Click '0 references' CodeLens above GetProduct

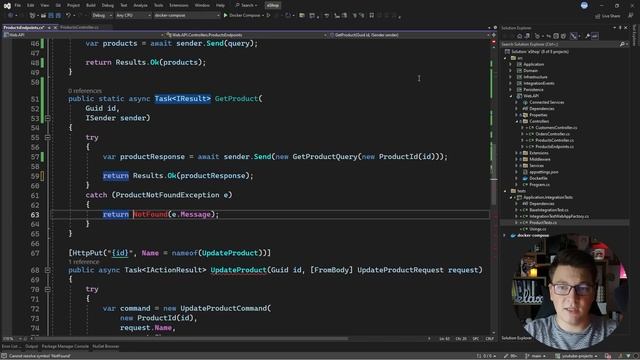tap(85, 91)
